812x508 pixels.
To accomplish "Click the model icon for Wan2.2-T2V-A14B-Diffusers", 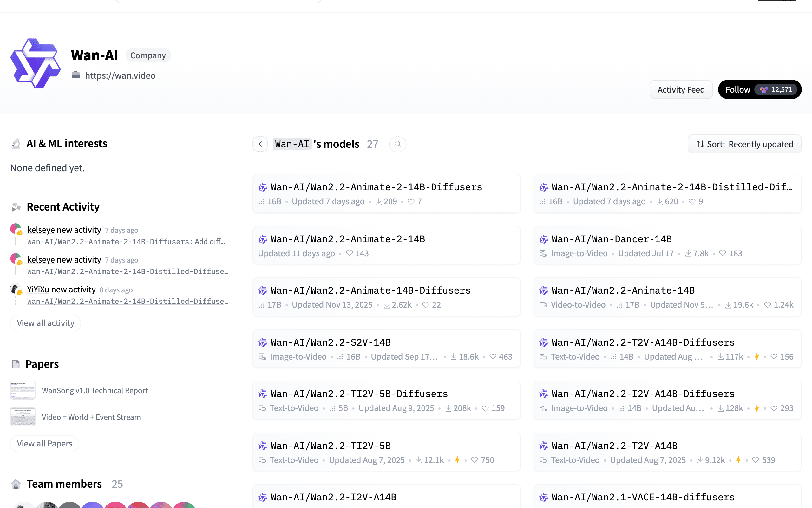I will tap(543, 342).
